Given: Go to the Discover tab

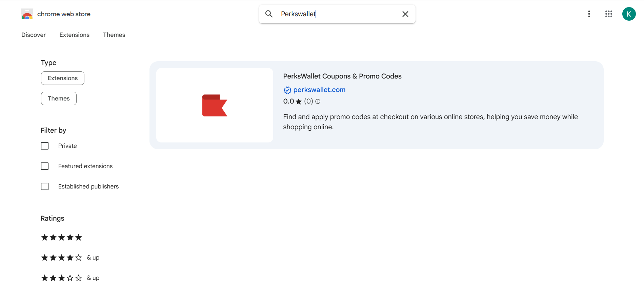Looking at the screenshot, I should [x=34, y=35].
